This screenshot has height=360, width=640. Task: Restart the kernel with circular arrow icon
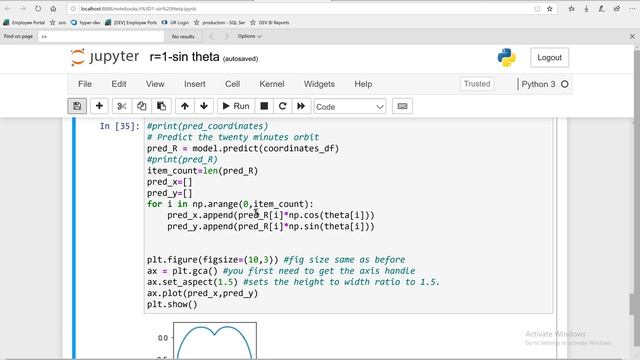coord(282,106)
